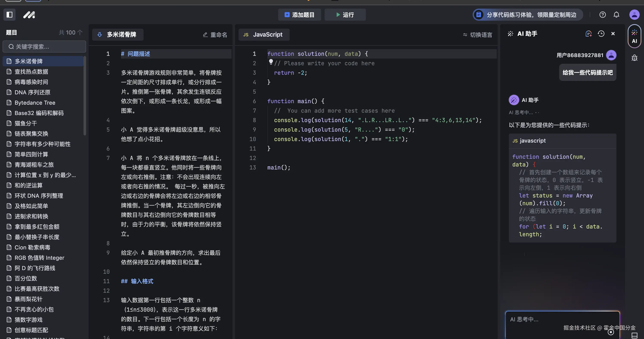Screen dimensions: 644x339
Task: Start a new AI chat icon
Action: [588, 34]
